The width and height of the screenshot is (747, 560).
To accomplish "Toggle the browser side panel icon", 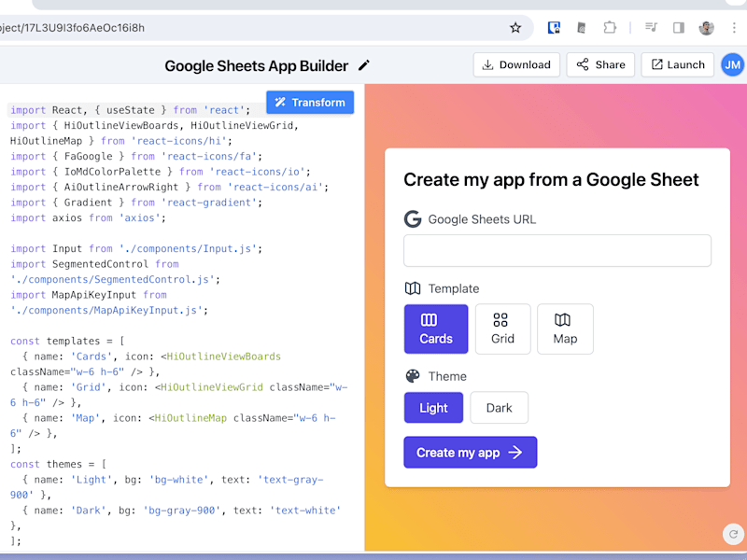I will 679,28.
